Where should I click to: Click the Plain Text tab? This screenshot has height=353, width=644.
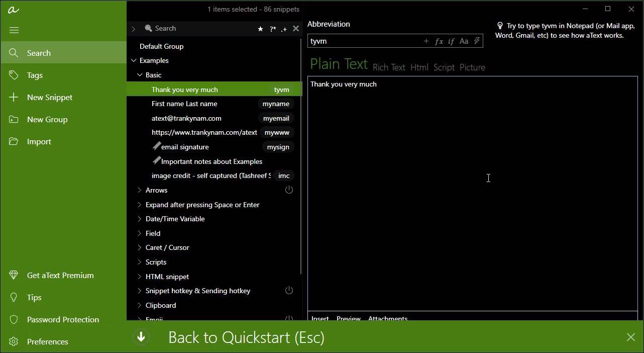339,64
